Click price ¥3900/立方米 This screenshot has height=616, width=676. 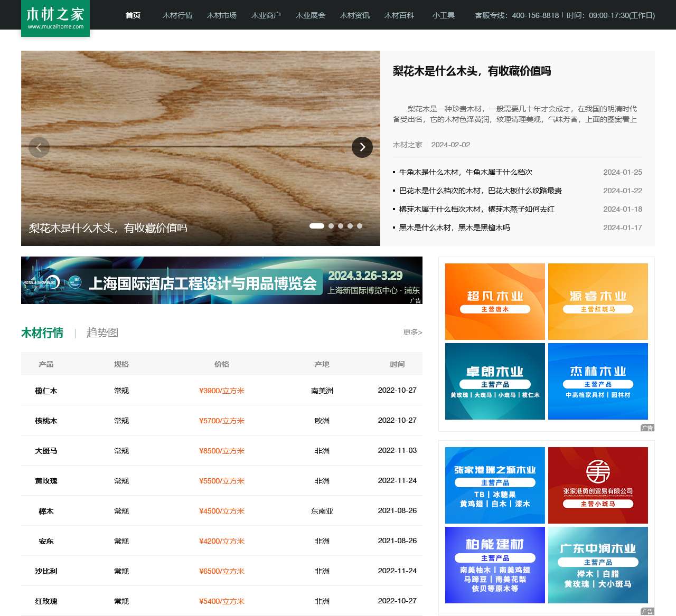coord(222,391)
